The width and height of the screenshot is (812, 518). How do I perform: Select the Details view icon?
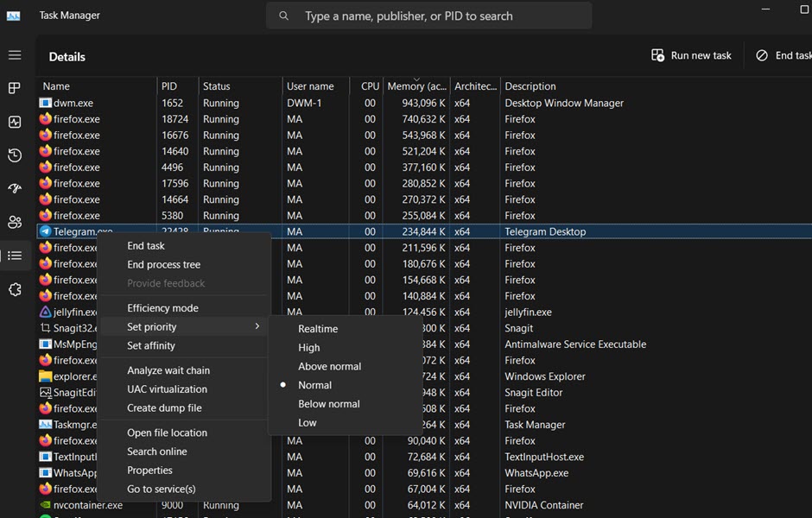(x=14, y=256)
